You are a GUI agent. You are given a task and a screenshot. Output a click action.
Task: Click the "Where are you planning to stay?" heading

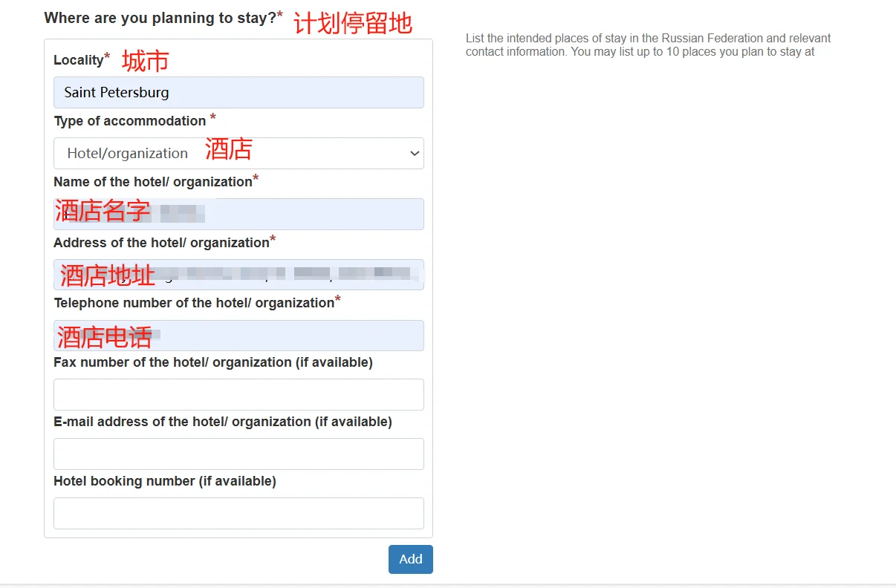[x=160, y=18]
